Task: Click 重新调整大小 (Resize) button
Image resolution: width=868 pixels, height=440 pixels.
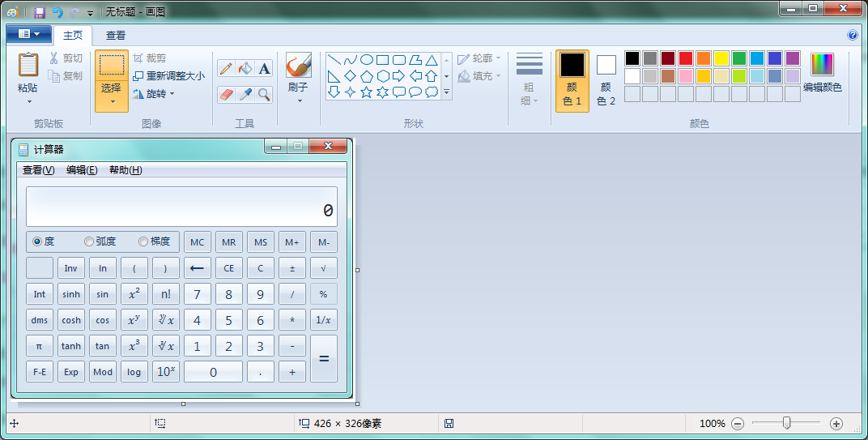Action: 168,76
